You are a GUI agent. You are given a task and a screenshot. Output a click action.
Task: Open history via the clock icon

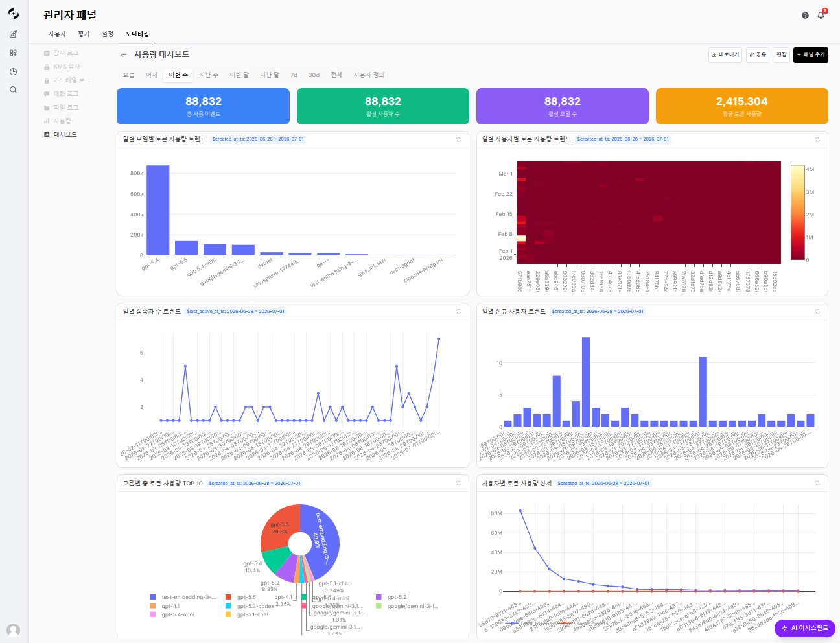pos(13,71)
